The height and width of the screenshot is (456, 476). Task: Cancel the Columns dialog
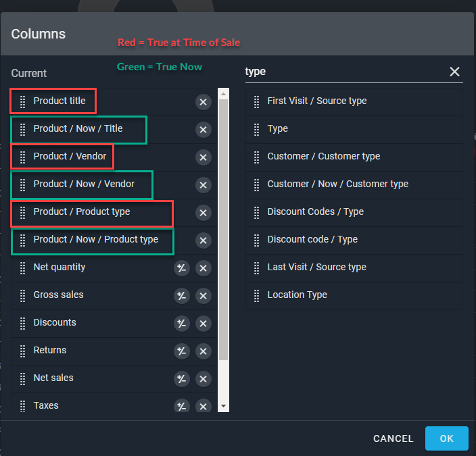tap(393, 438)
